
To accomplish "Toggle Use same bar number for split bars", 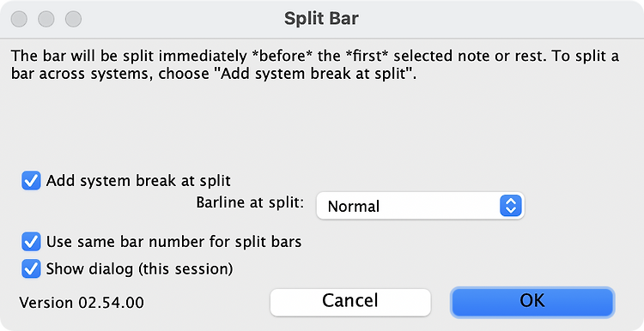I will (x=31, y=242).
